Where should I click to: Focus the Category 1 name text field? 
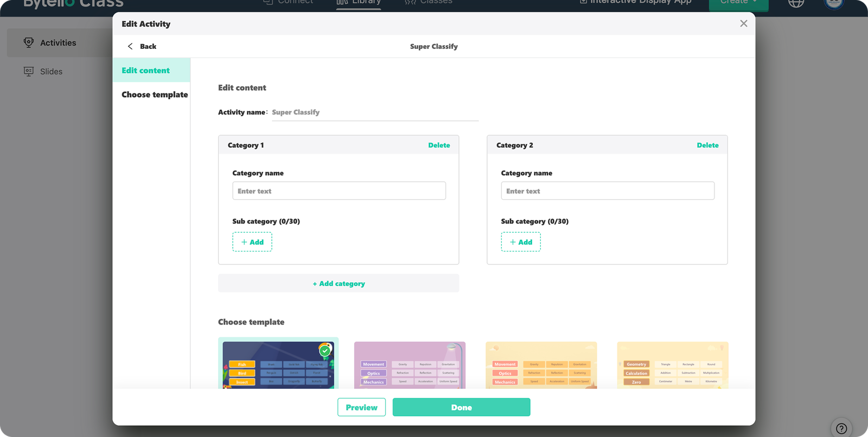point(339,191)
